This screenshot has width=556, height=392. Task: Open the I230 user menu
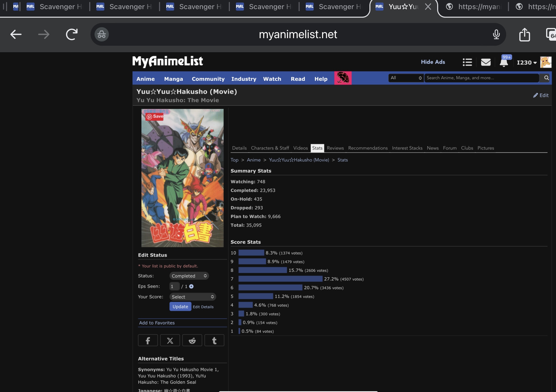pos(527,62)
